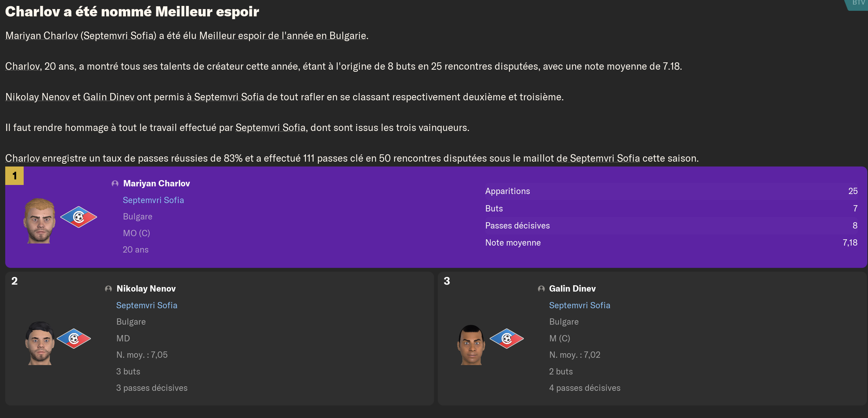Screen dimensions: 868x418
Task: Click the player icon beside Nikolay Nenov
Action: (x=108, y=289)
